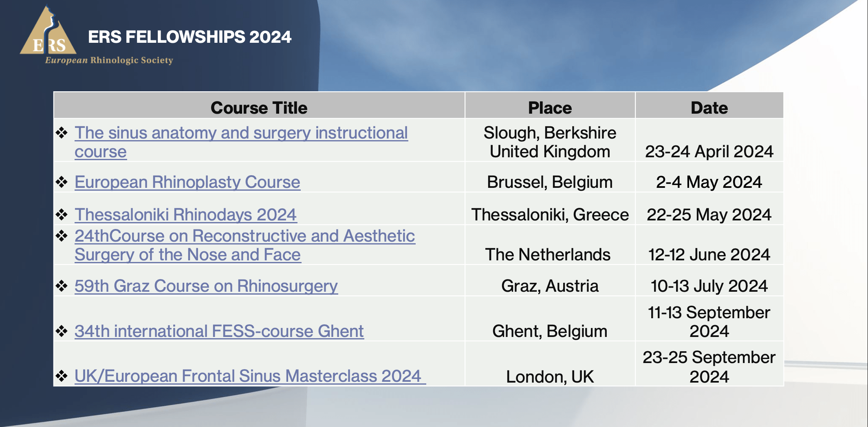Click the Graz, Austria place cell
The height and width of the screenshot is (427, 868).
[550, 286]
